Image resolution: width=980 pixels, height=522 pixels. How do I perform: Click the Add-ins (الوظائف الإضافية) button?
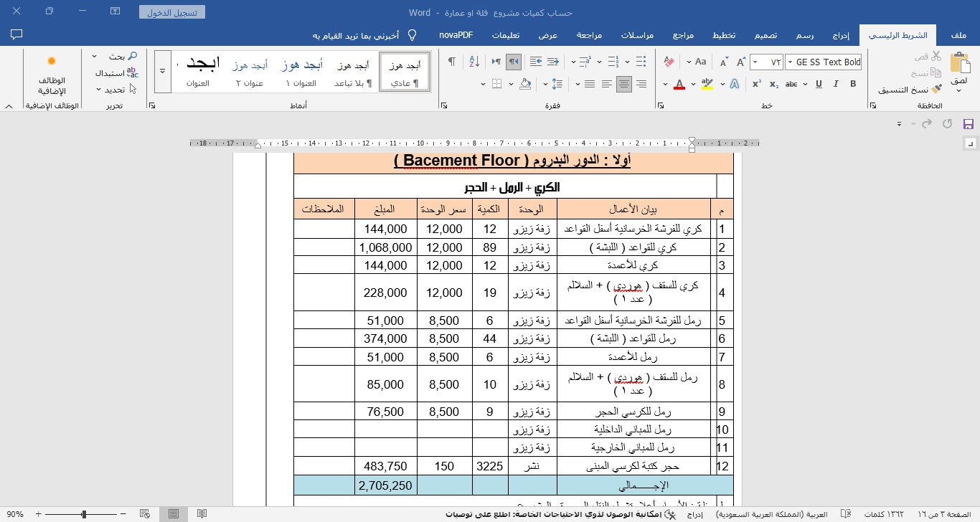pos(51,76)
